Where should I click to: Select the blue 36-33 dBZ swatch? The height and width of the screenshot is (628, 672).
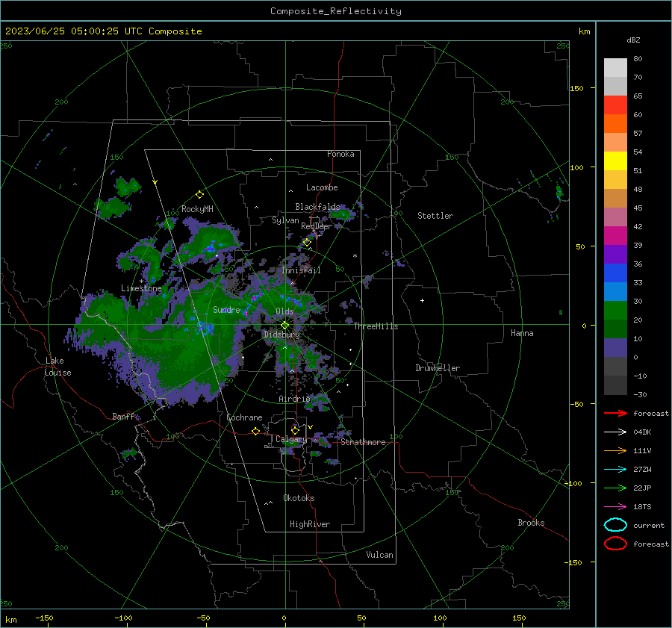[x=615, y=273]
